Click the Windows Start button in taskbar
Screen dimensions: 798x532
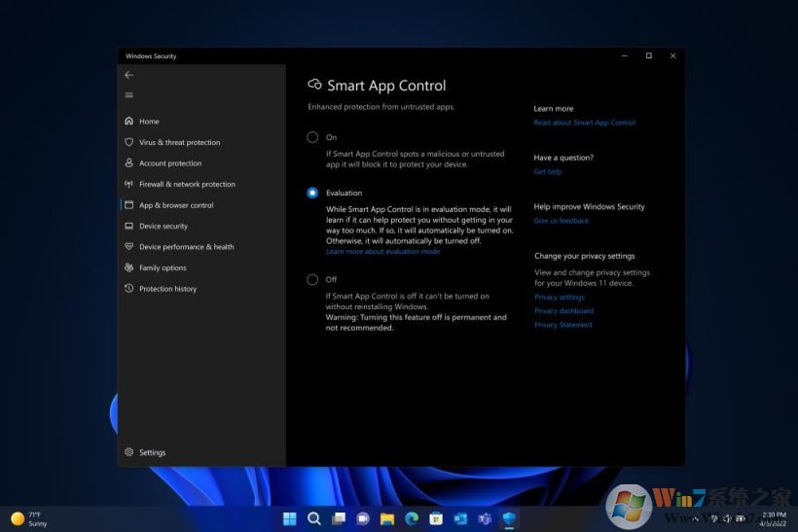click(290, 518)
